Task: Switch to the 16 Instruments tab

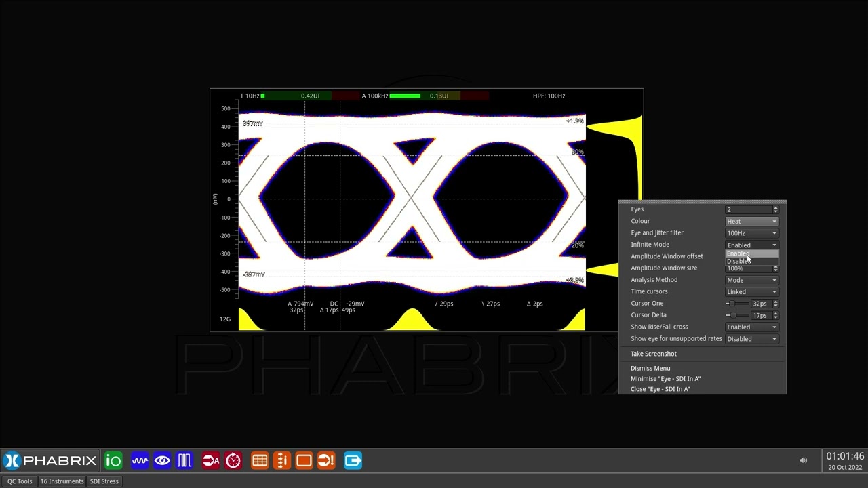Action: click(62, 481)
